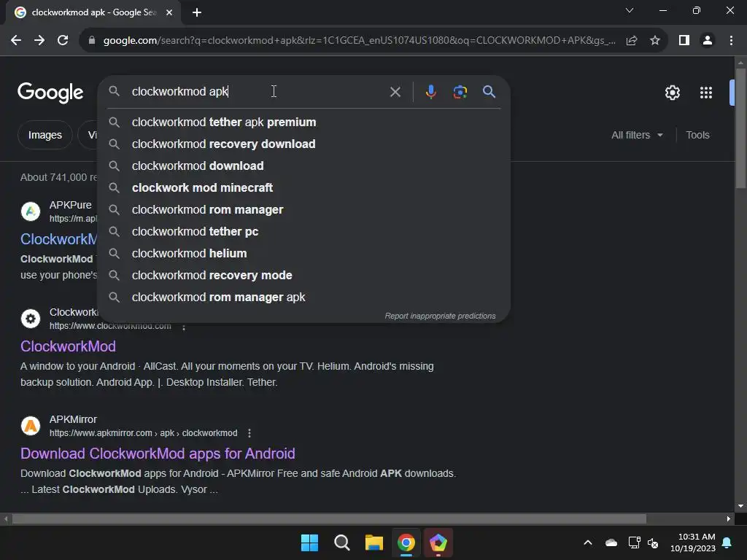
Task: Switch to the Images results filter
Action: (44, 135)
